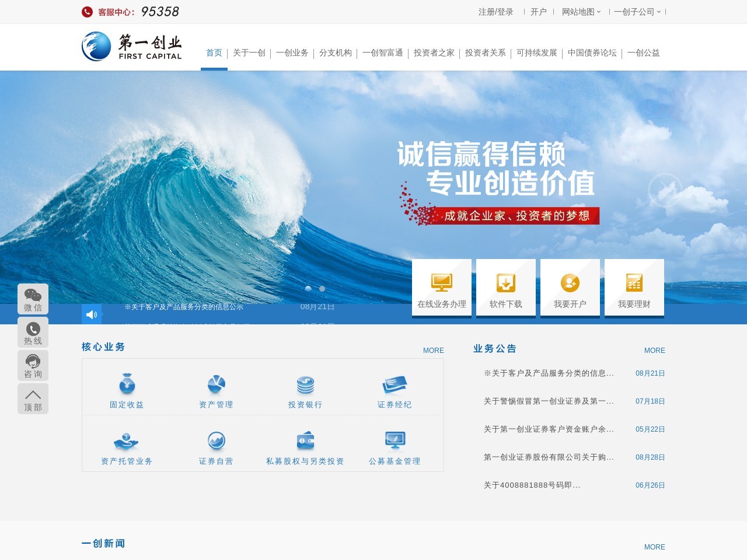Expand the 一创子公司 dropdown
Viewport: 747px width, 560px height.
637,12
